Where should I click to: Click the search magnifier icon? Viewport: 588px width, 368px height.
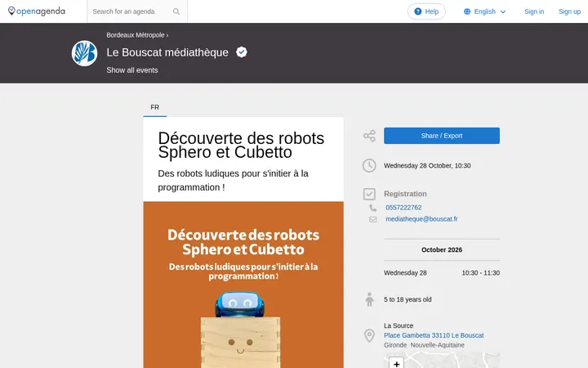176,11
